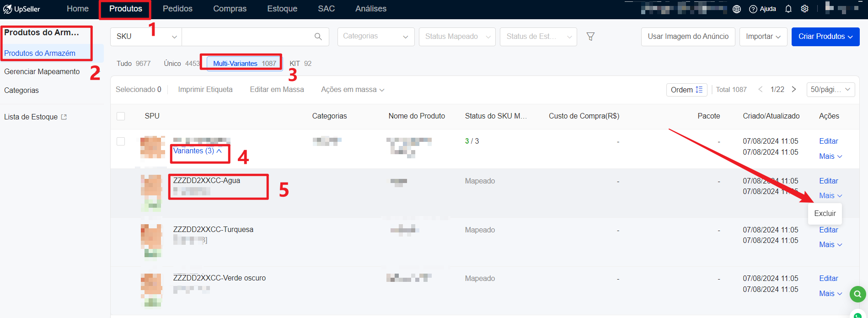This screenshot has height=318, width=868.
Task: Open the Análises menu
Action: [x=371, y=9]
